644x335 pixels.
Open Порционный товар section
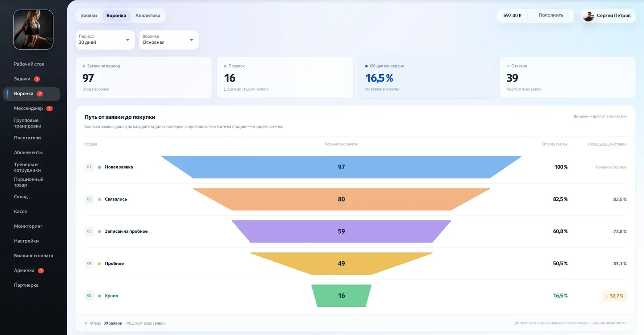(x=29, y=182)
